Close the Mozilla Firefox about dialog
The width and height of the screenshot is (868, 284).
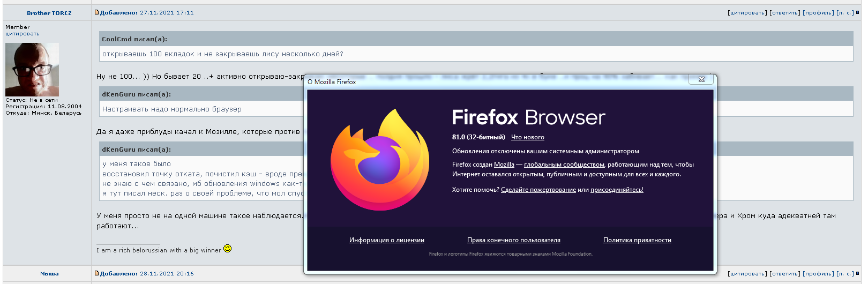coord(701,79)
